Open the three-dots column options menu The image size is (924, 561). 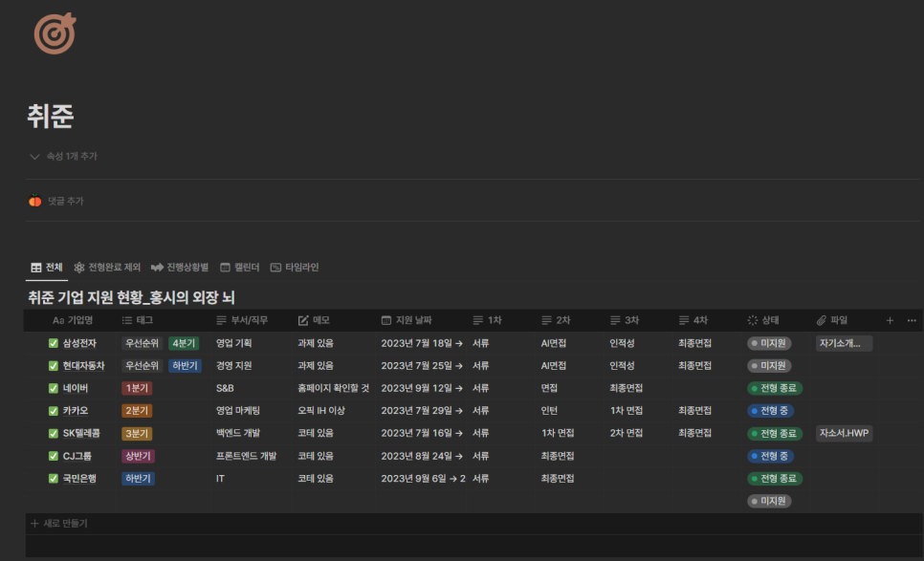[x=912, y=320]
